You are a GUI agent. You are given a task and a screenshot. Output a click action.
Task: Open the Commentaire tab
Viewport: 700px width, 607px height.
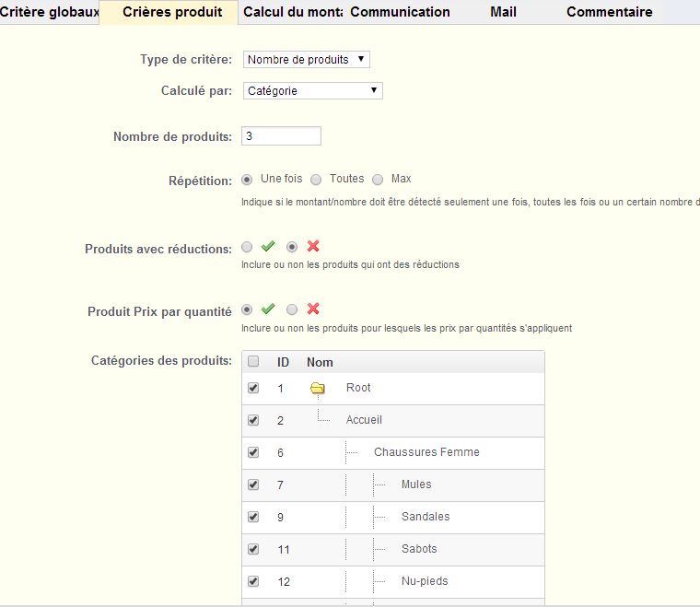[x=610, y=12]
